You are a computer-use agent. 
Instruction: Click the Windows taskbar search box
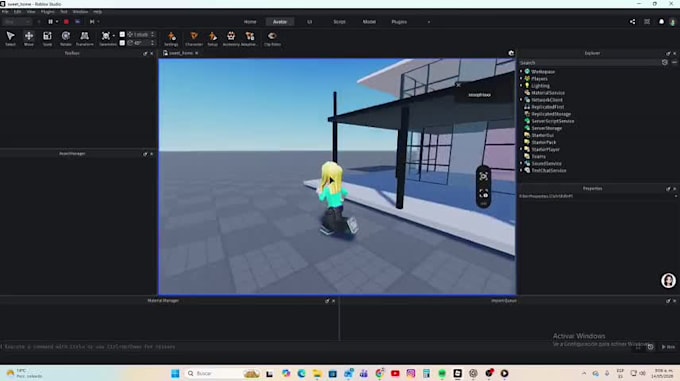(x=223, y=373)
